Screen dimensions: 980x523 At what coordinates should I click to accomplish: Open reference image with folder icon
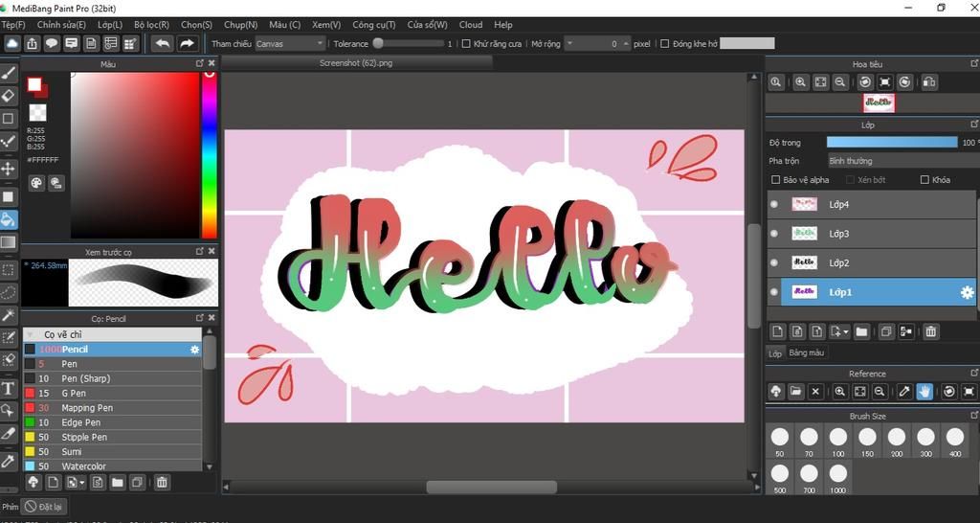[x=795, y=392]
